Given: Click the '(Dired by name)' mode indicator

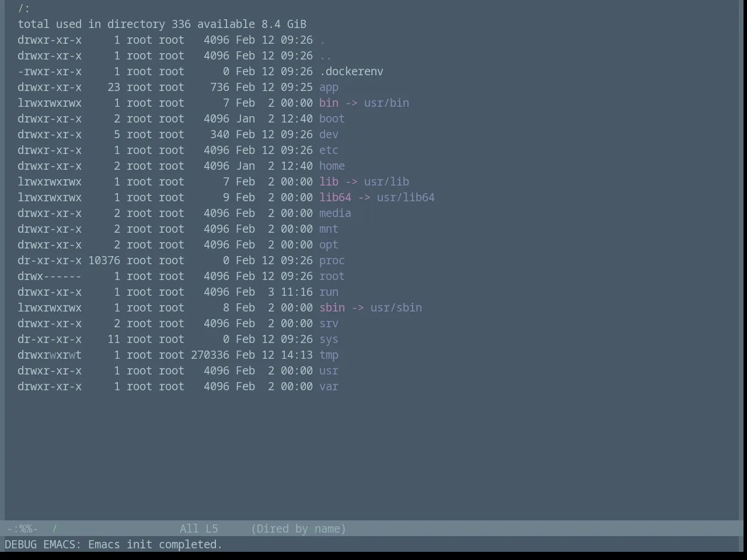Looking at the screenshot, I should [298, 529].
